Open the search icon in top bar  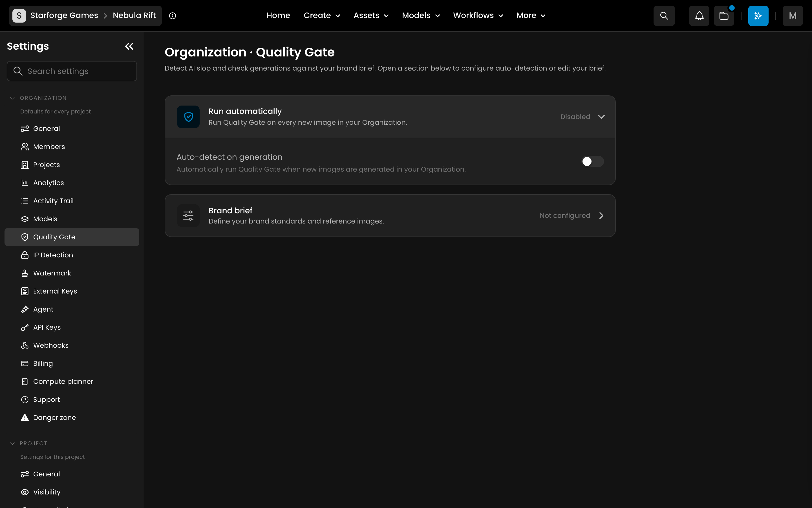click(x=664, y=16)
